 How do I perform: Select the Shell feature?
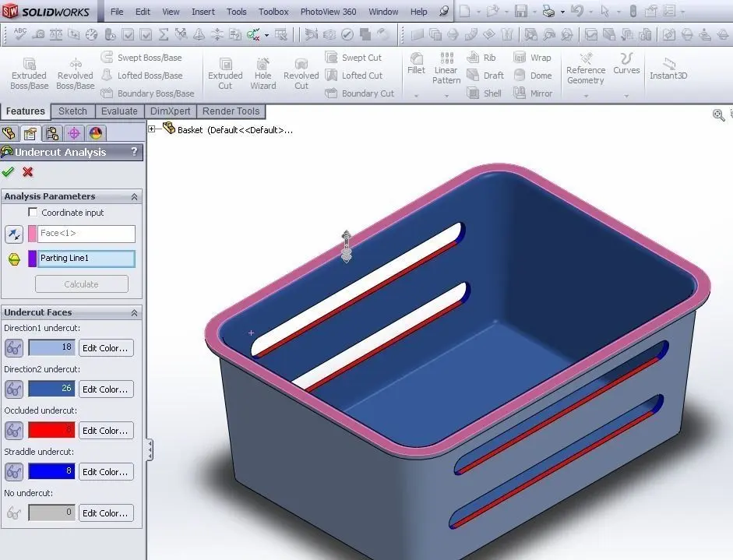click(485, 93)
